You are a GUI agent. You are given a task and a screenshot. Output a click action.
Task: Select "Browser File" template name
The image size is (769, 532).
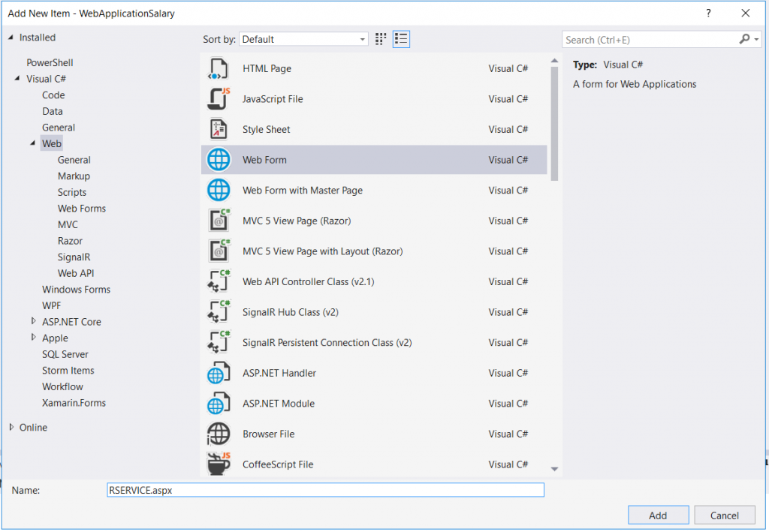click(x=268, y=434)
